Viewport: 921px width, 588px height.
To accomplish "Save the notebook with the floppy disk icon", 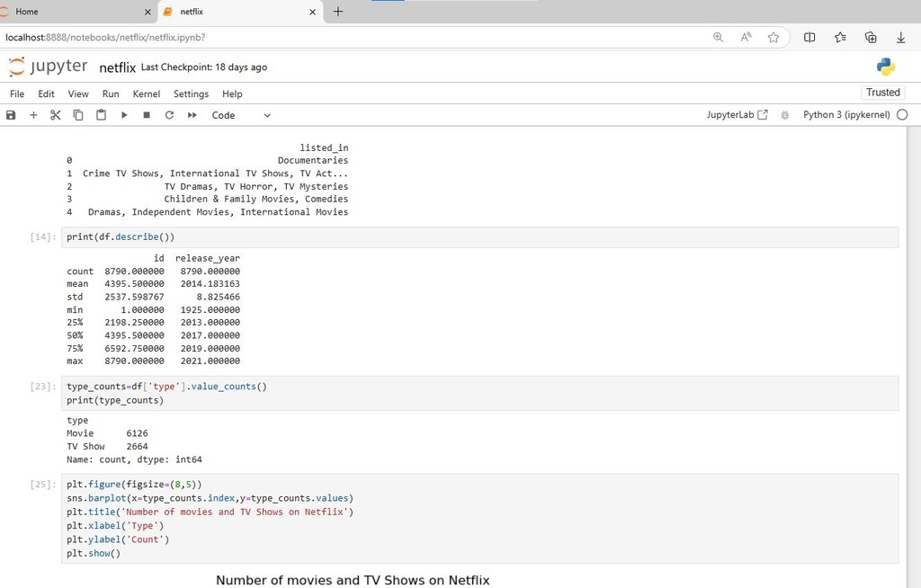I will [11, 115].
